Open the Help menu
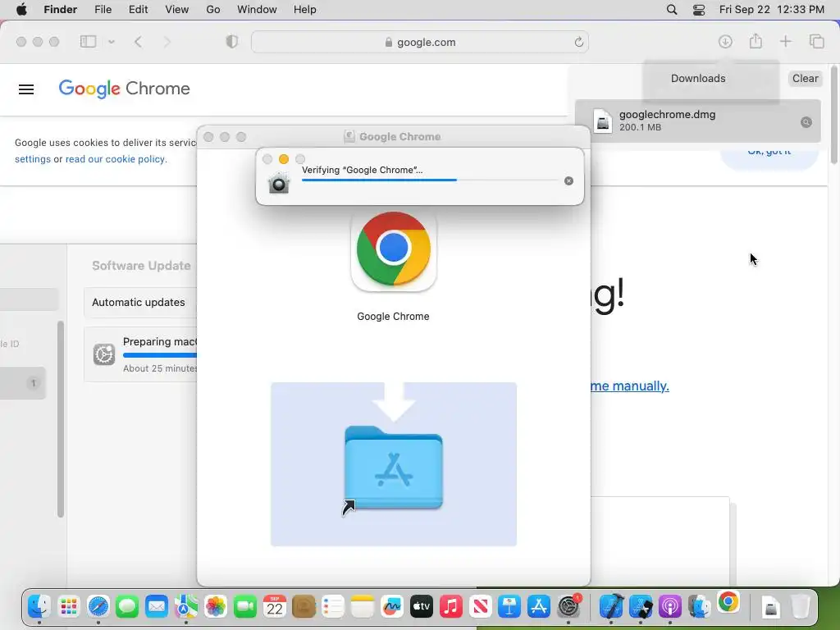 point(305,10)
